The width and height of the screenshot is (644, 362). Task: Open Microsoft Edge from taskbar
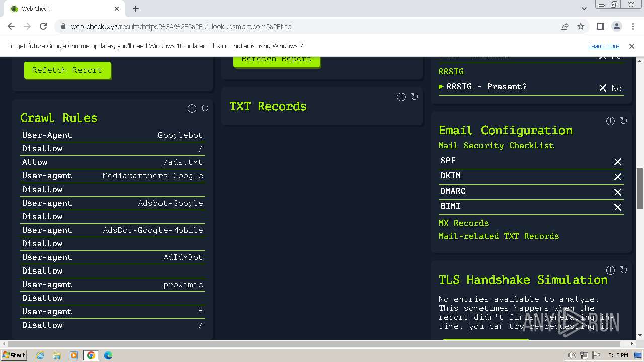click(108, 355)
